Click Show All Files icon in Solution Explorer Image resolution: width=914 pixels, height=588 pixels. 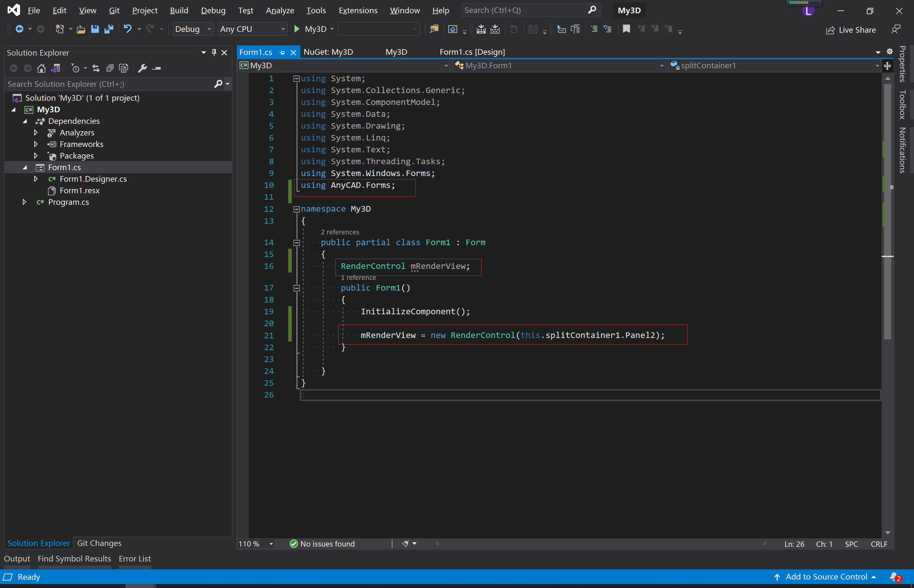124,68
